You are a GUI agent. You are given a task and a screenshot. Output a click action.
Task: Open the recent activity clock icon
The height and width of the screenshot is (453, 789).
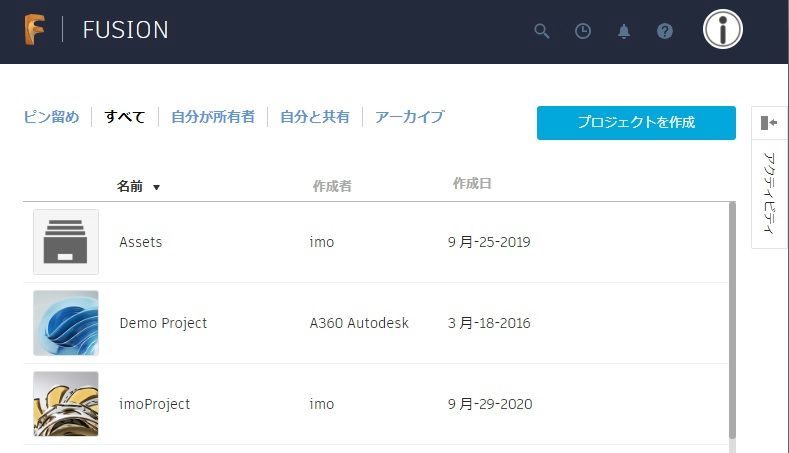[x=583, y=31]
